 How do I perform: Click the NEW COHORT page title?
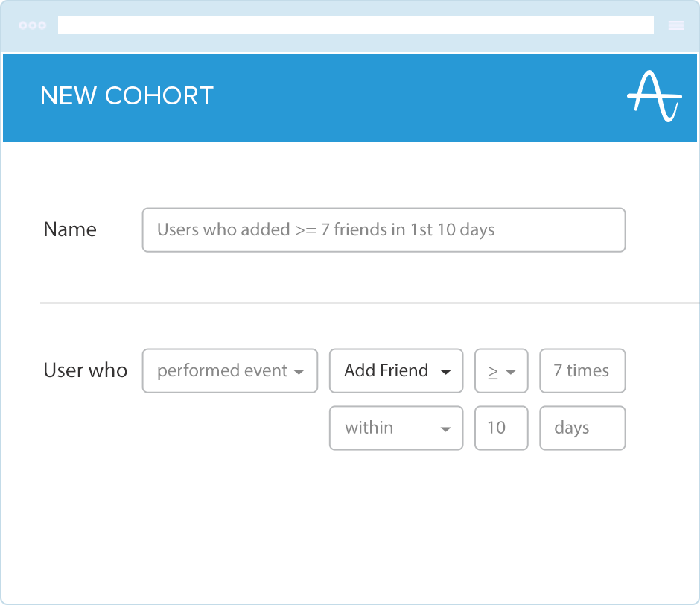127,96
